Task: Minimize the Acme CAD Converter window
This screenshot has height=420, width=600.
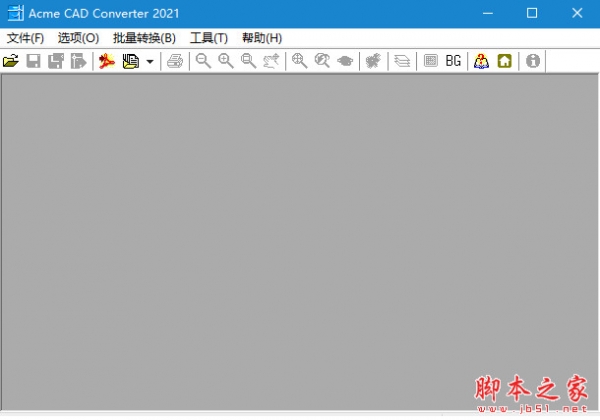Action: point(488,13)
